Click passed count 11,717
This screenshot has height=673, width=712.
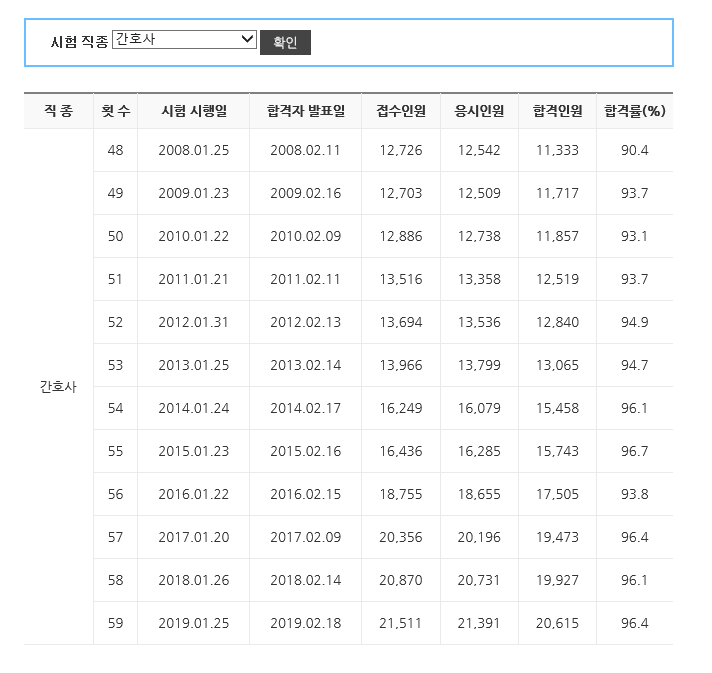coord(557,193)
